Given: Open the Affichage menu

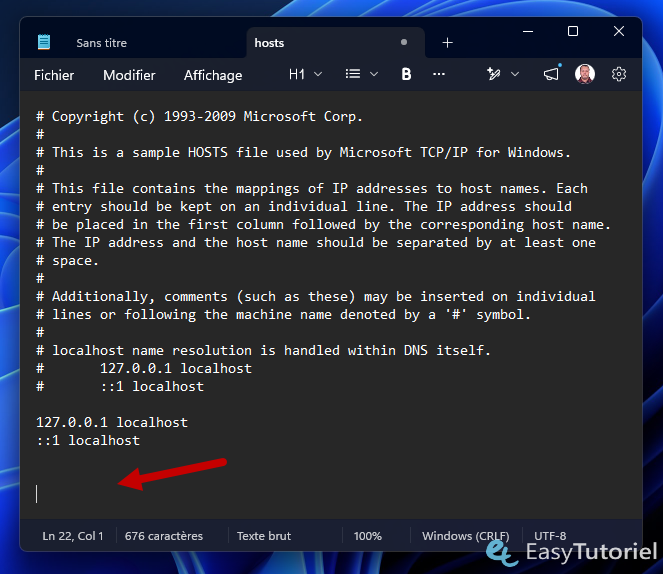Looking at the screenshot, I should 213,75.
